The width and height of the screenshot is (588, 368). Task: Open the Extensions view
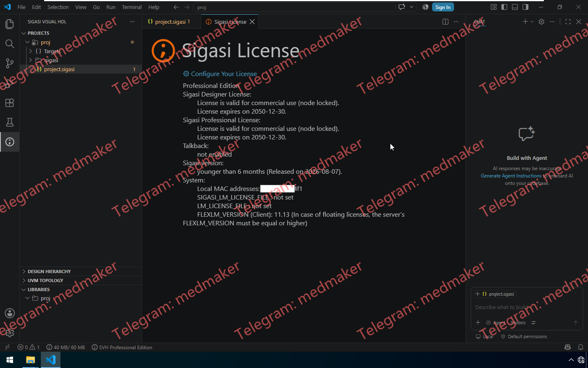(9, 103)
